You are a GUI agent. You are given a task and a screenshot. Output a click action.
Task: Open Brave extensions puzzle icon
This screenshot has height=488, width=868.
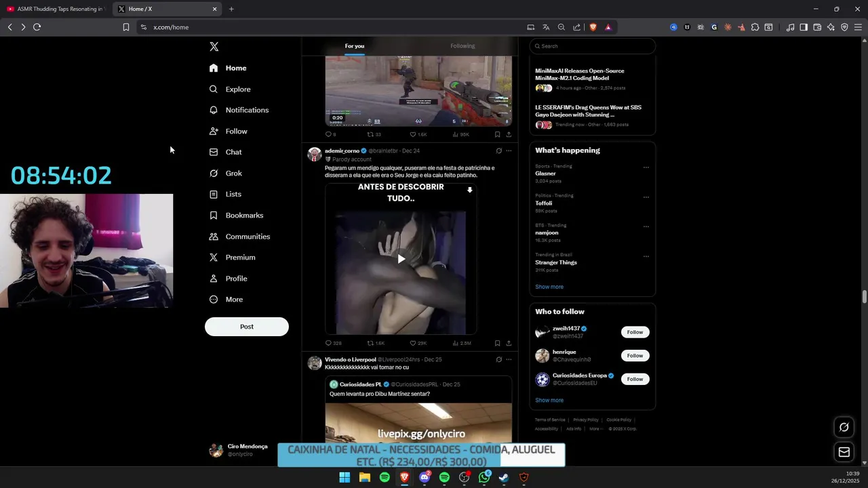coord(755,27)
